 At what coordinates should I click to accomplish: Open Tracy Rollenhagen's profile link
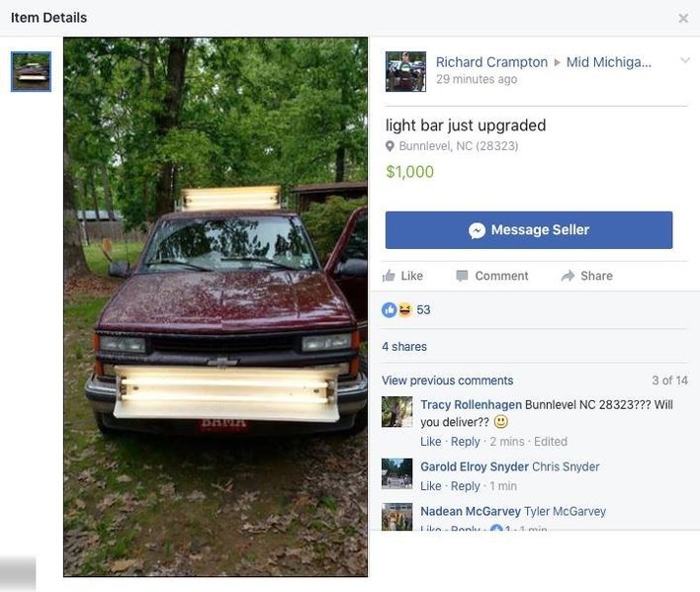click(471, 404)
